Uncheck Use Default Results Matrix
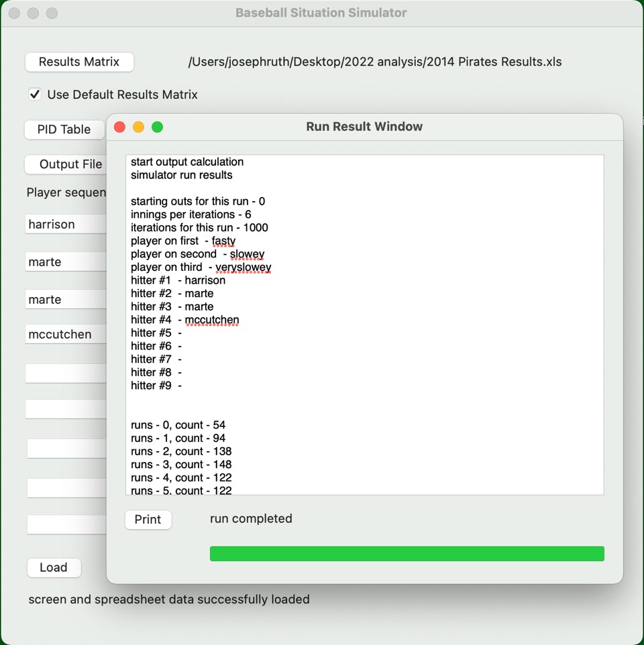This screenshot has height=645, width=644. point(35,95)
